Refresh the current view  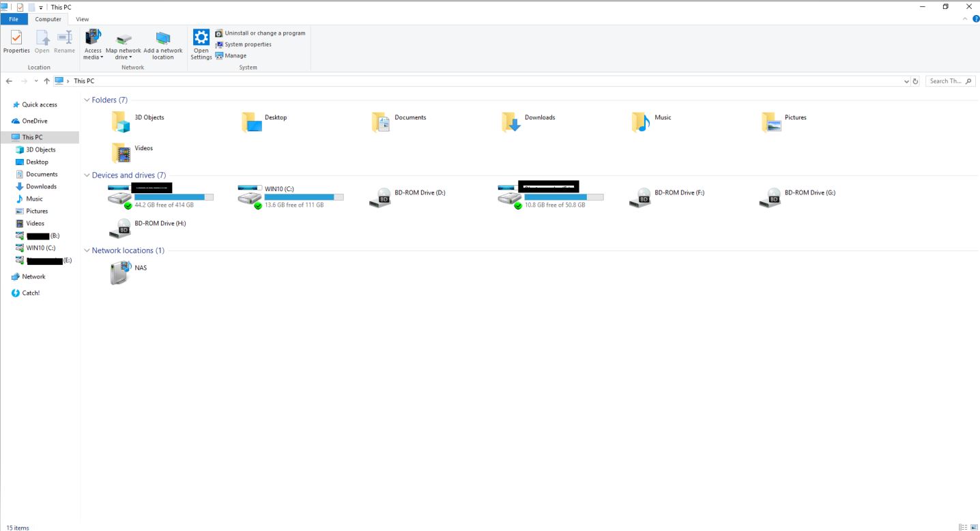pos(915,81)
